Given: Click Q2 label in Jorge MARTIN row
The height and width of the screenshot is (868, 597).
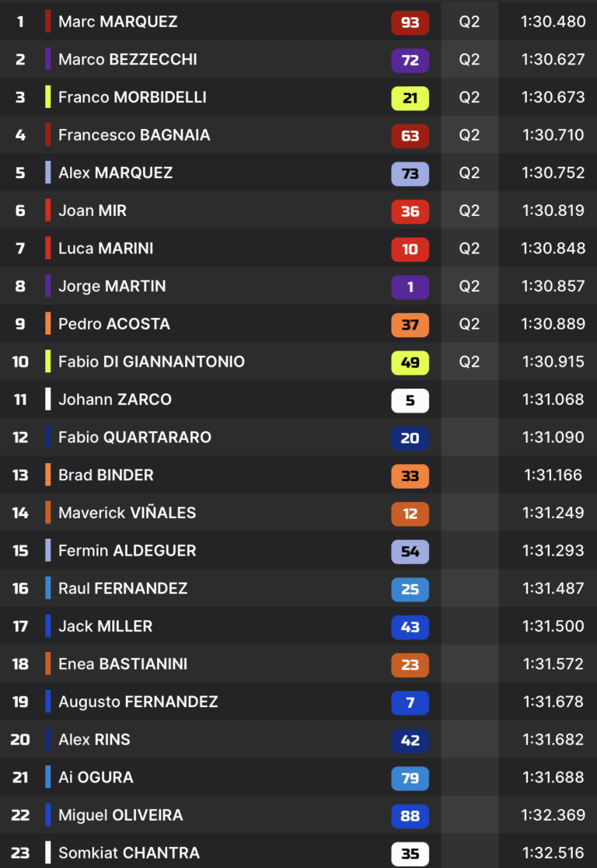Looking at the screenshot, I should [x=469, y=286].
